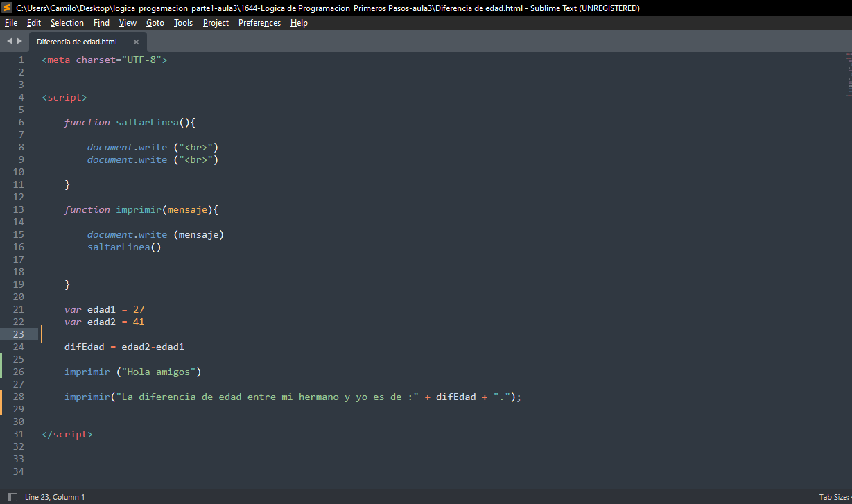Click the 'var edad2 = 41' line
852x504 pixels.
pyautogui.click(x=105, y=322)
